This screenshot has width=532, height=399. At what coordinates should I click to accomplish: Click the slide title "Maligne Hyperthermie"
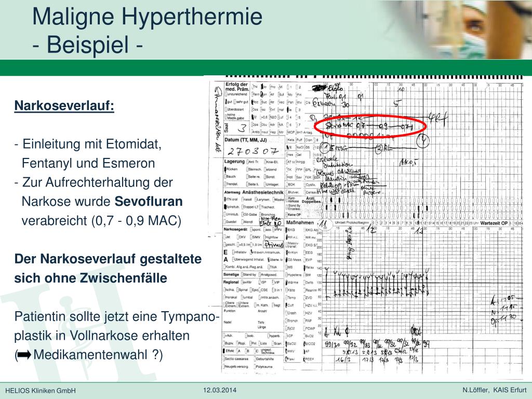tap(147, 16)
